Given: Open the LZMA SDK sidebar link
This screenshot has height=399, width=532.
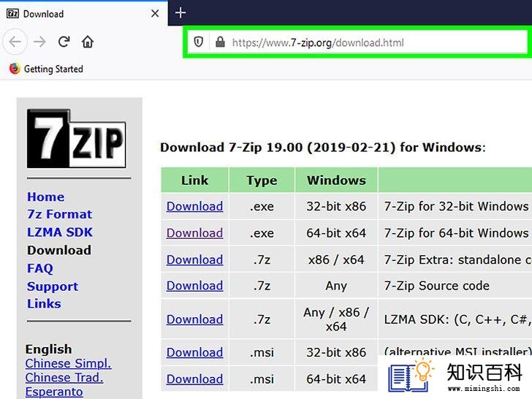Looking at the screenshot, I should coord(60,232).
